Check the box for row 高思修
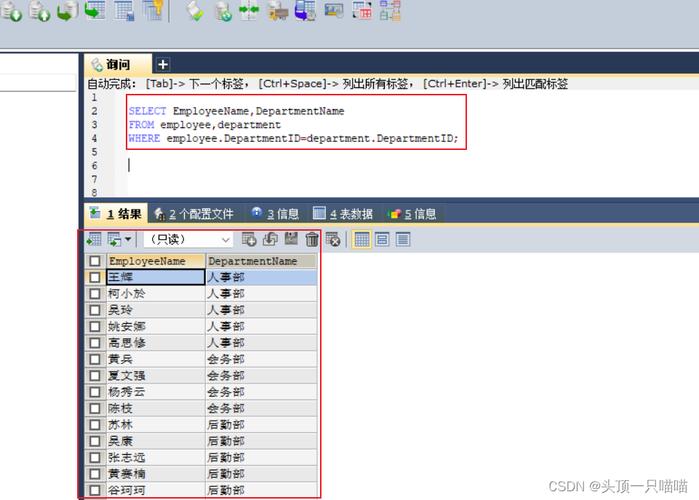Image resolution: width=699 pixels, height=500 pixels. pos(95,343)
